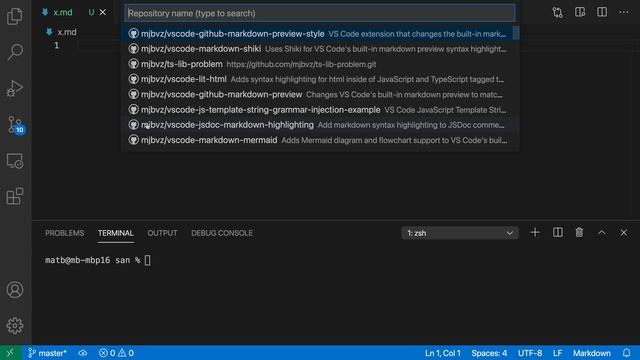The width and height of the screenshot is (640, 360).
Task: Open notifications bell in status bar
Action: (627, 353)
